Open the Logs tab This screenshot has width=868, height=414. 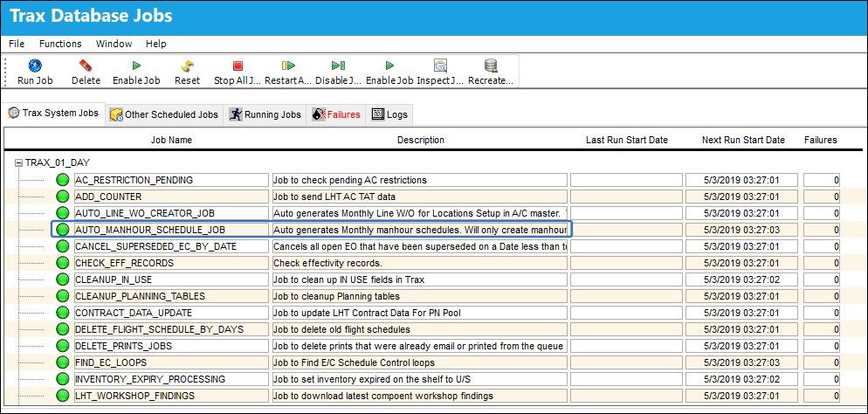pyautogui.click(x=389, y=114)
